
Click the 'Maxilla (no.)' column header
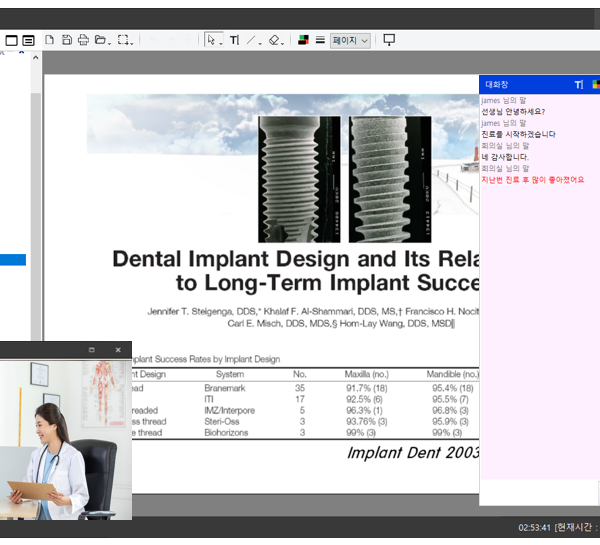tap(367, 374)
